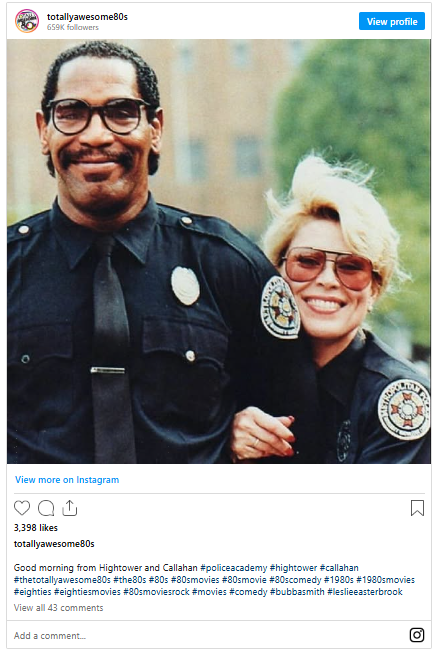Image resolution: width=432 pixels, height=651 pixels.
Task: Open the #policeacademy hashtag
Action: pyautogui.click(x=234, y=568)
